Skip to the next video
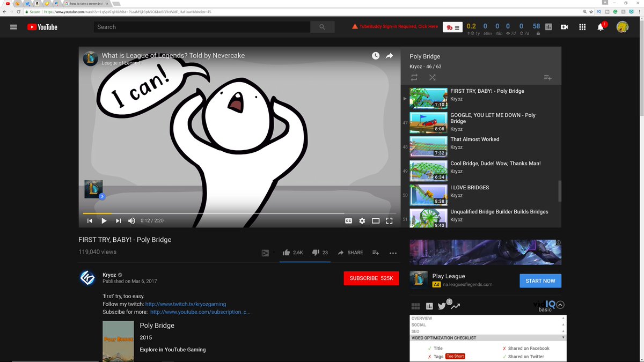 pos(118,220)
